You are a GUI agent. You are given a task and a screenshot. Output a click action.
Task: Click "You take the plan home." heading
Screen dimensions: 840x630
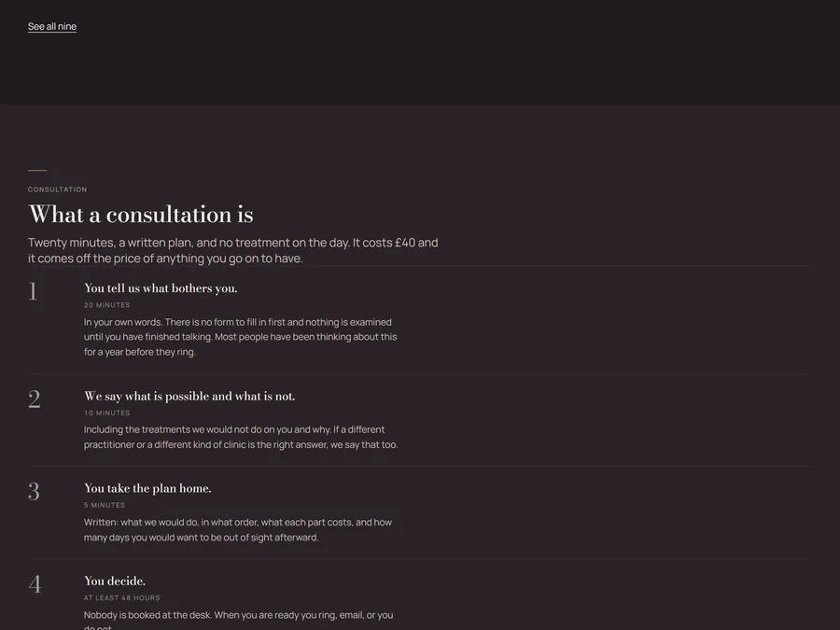[x=147, y=488]
